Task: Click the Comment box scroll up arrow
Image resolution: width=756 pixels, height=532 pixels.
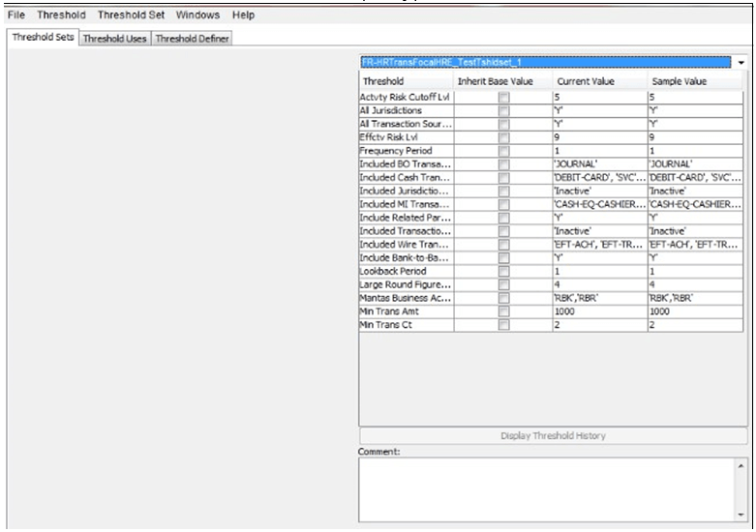Action: pyautogui.click(x=741, y=466)
